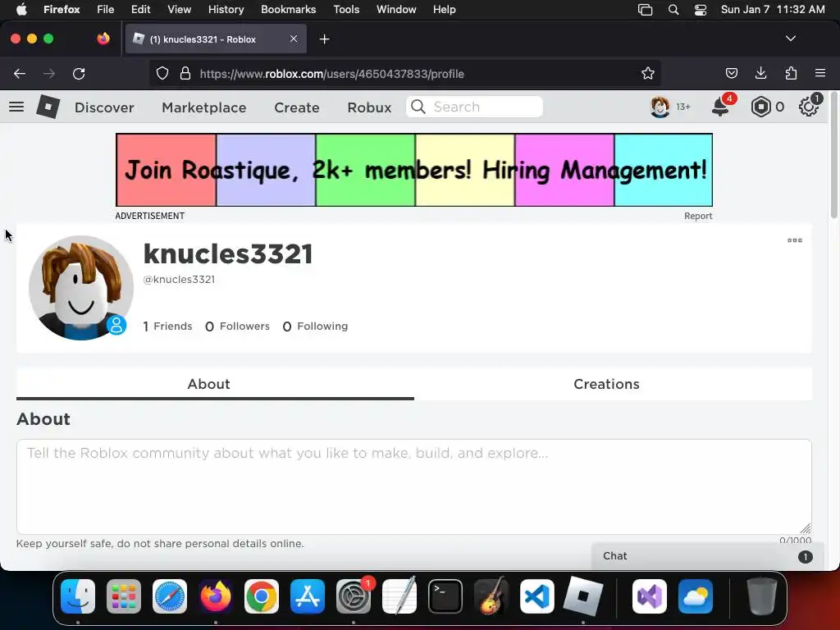Open the Marketplace link
Image resolution: width=840 pixels, height=630 pixels.
point(203,107)
